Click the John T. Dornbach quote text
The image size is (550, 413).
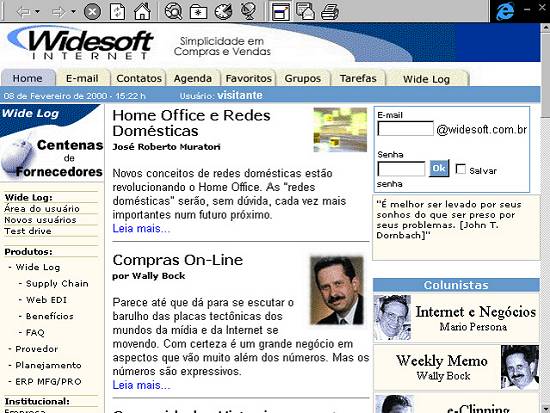coord(449,220)
